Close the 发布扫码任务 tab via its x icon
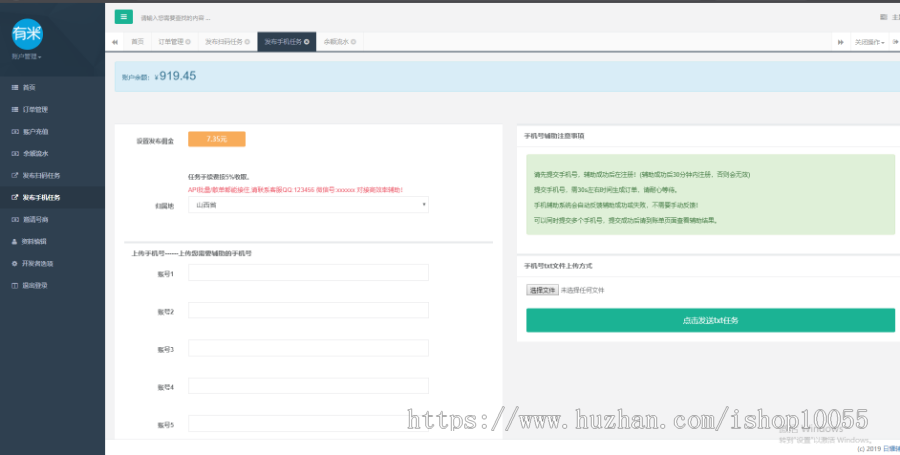Viewport: 900px width, 455px height. tap(247, 42)
